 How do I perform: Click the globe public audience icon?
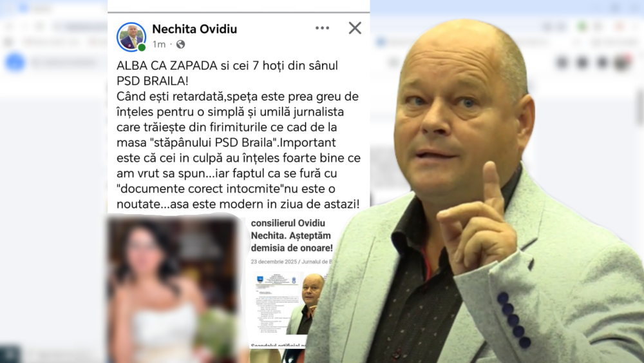(x=181, y=44)
